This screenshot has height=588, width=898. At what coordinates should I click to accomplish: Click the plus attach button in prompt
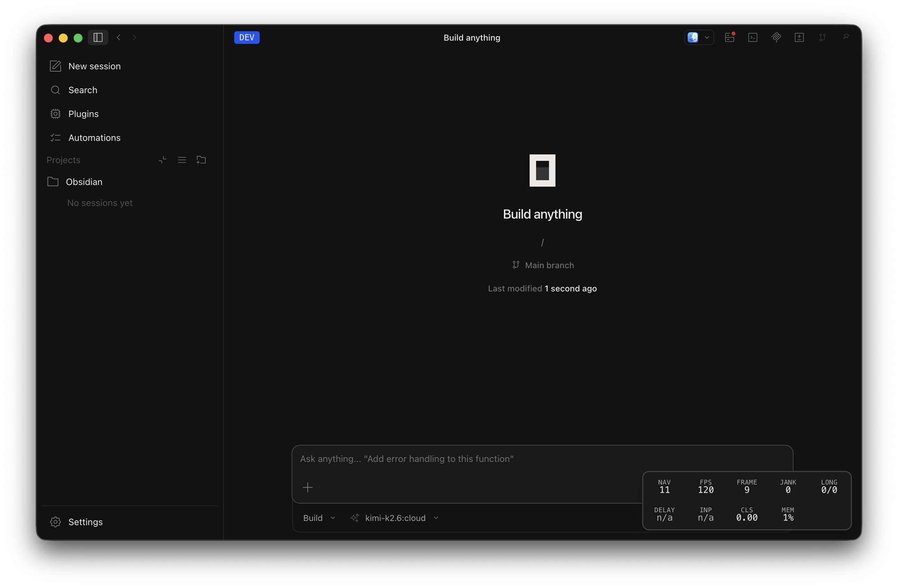pos(307,487)
